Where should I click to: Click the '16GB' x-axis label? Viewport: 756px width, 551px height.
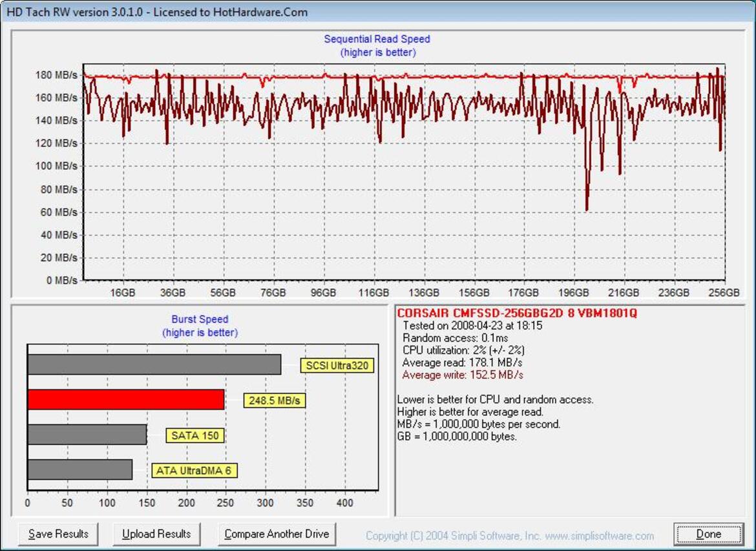[123, 293]
